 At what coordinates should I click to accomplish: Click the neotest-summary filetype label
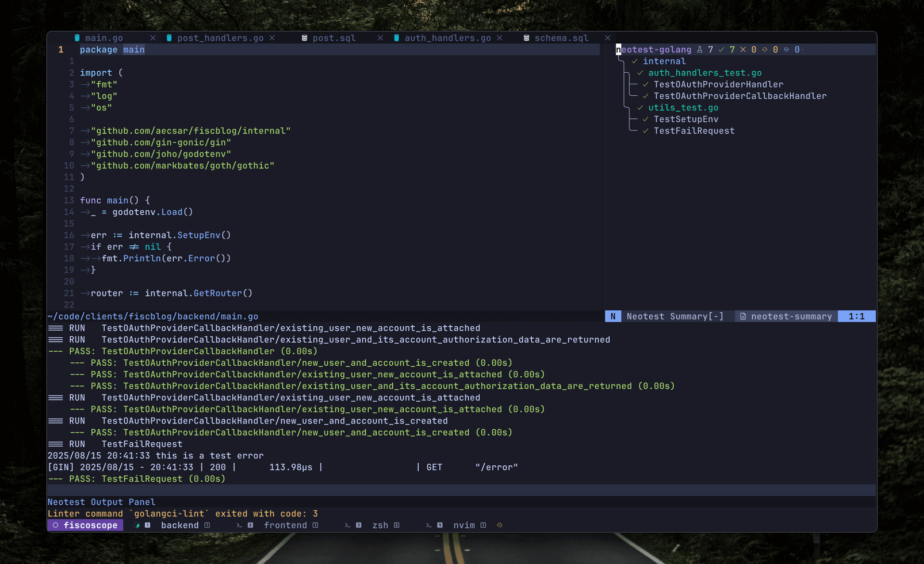click(792, 316)
